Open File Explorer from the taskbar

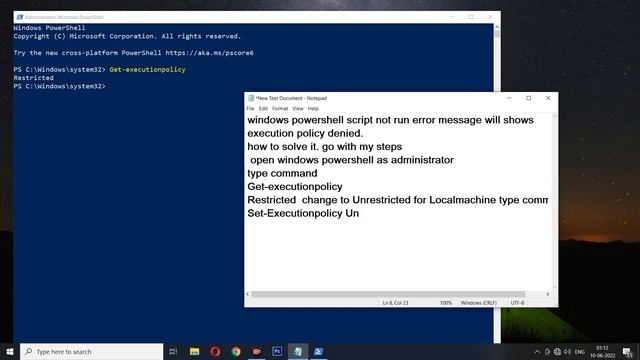194,351
